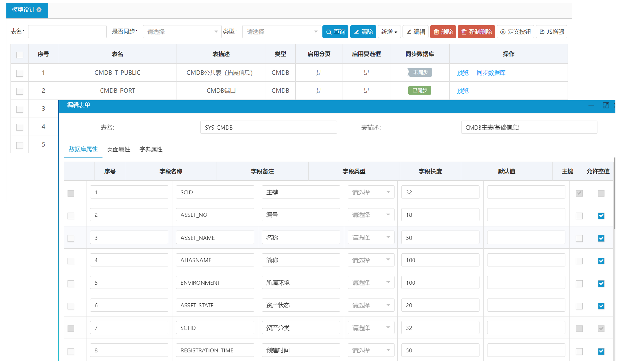Uncheck allow-null for ASSET_NO field
The height and width of the screenshot is (364, 618).
point(601,216)
